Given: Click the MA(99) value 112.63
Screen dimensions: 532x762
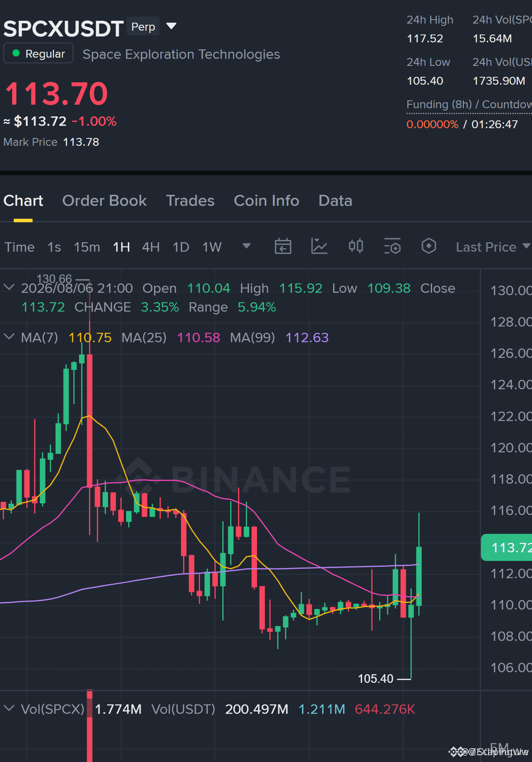Looking at the screenshot, I should (307, 337).
